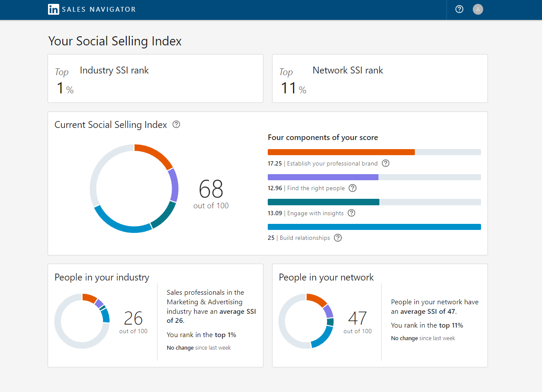Image resolution: width=542 pixels, height=392 pixels.
Task: Click the Find the right people progress bar
Action: pos(374,177)
